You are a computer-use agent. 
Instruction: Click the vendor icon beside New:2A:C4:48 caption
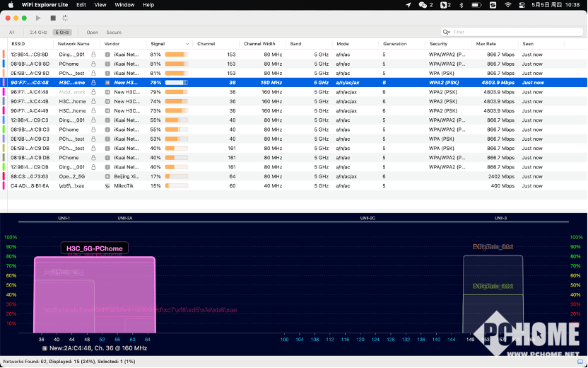(45, 348)
